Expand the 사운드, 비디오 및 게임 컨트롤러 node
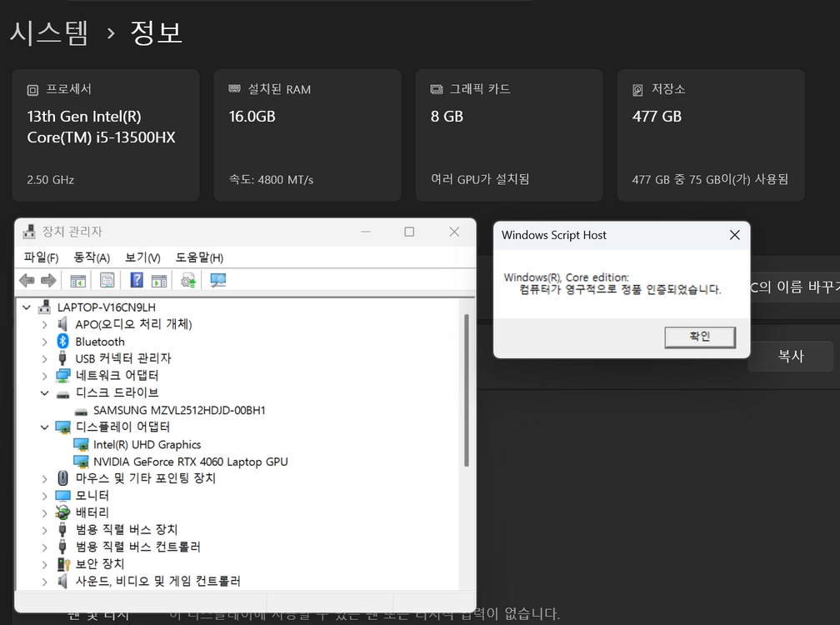 pyautogui.click(x=44, y=582)
